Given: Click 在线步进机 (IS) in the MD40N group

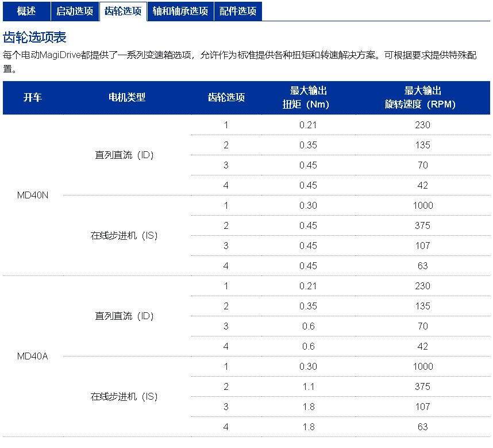Looking at the screenshot, I should click(124, 235).
